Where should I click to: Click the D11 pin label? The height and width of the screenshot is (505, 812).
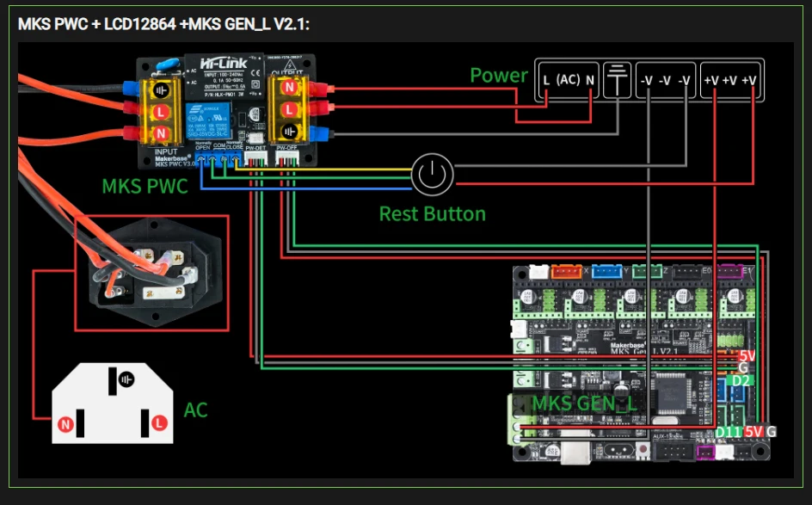[x=729, y=432]
